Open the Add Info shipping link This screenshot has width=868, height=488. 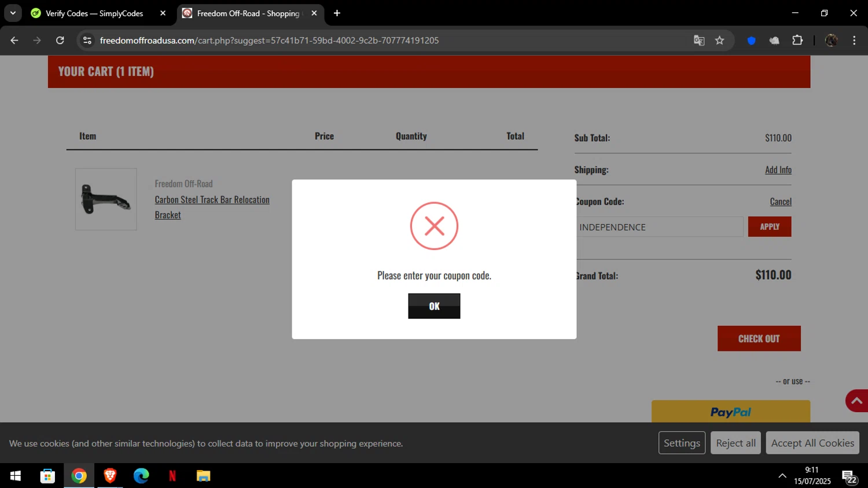[x=778, y=170]
